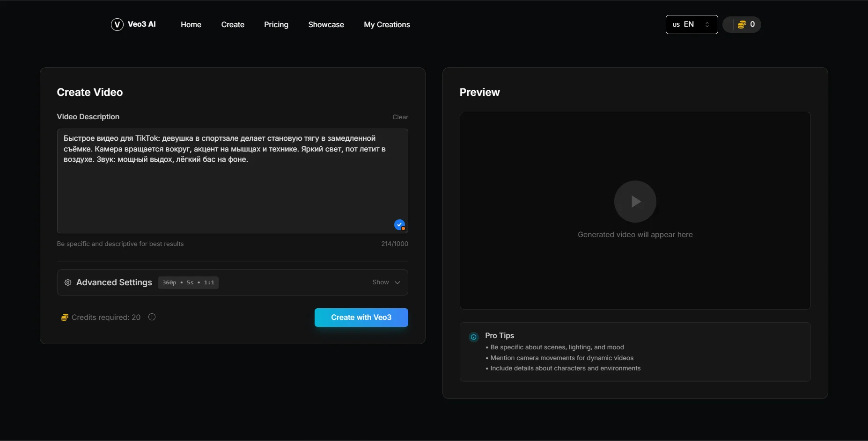Image resolution: width=868 pixels, height=441 pixels.
Task: Click the Create with Veo3 button
Action: pyautogui.click(x=361, y=318)
